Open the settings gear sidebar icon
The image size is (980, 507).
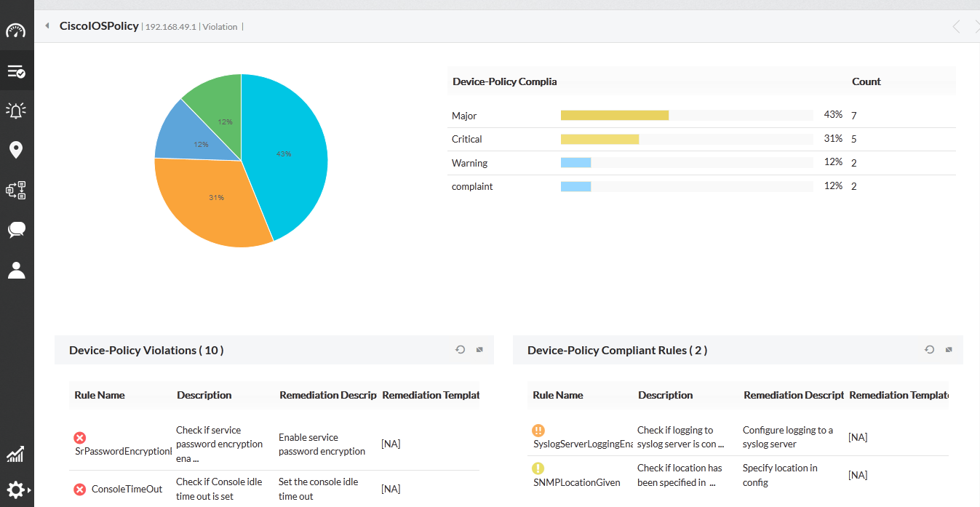tap(16, 490)
